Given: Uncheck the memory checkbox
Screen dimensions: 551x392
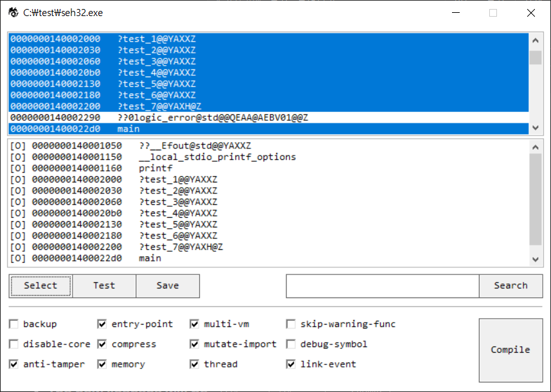Looking at the screenshot, I should pos(102,364).
